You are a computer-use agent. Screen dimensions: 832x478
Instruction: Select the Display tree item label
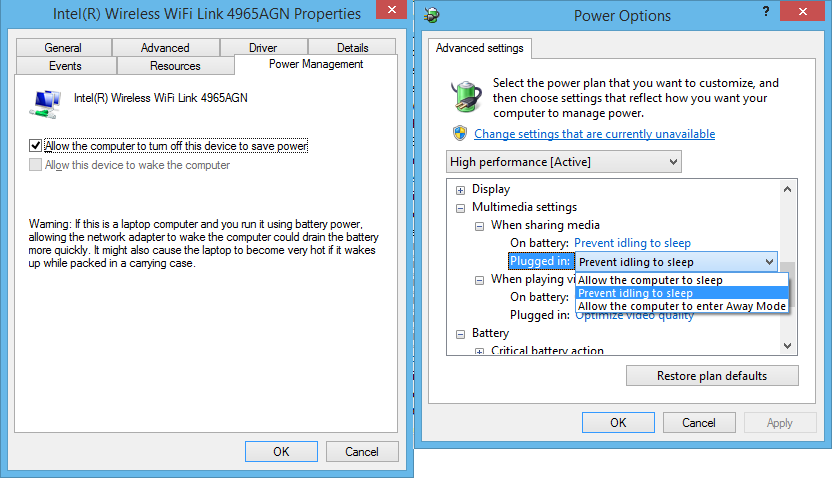[491, 189]
